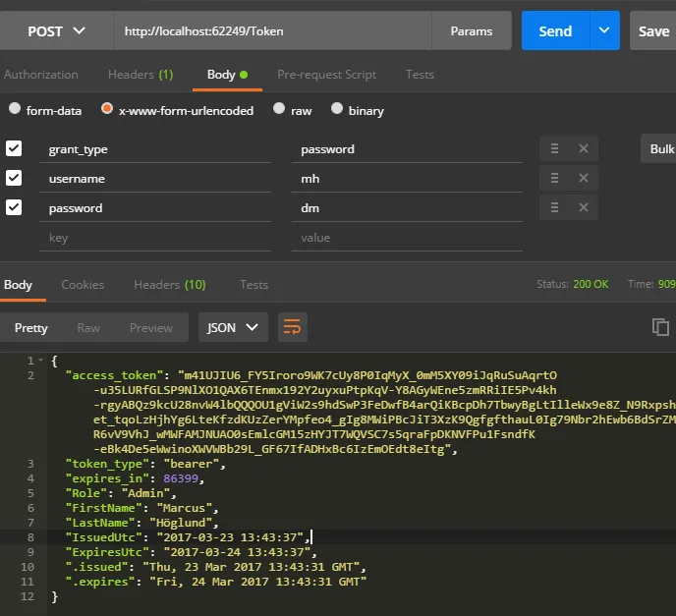The image size is (676, 616).
Task: Click the FirstName value "Marcus"
Action: click(x=185, y=508)
